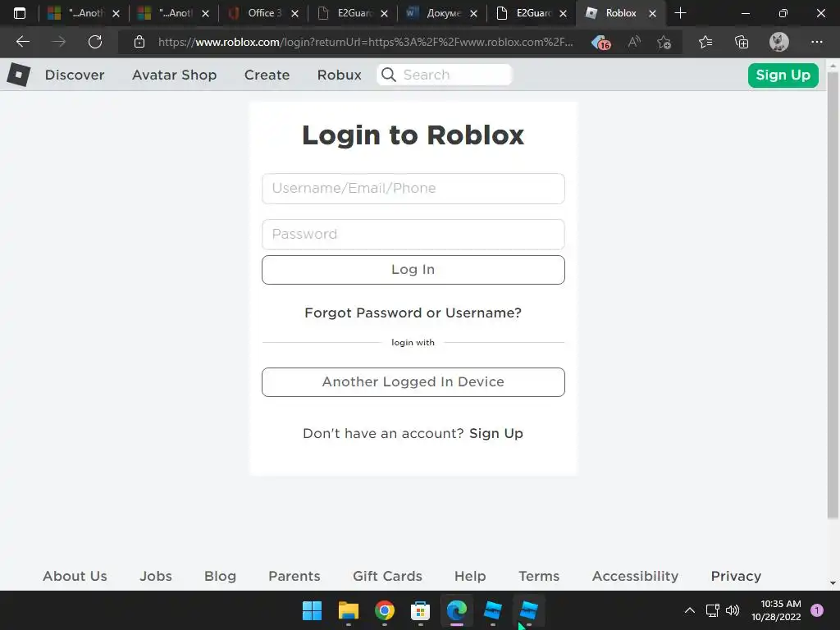This screenshot has height=630, width=840.
Task: Click the green Sign Up button
Action: click(x=783, y=75)
